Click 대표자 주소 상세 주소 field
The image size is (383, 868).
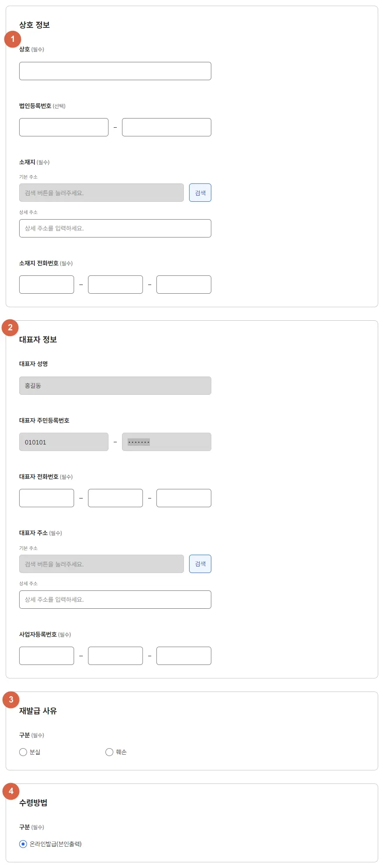click(115, 600)
